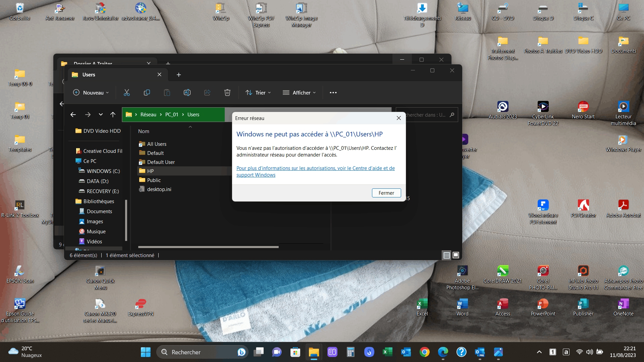Expand the Trier sort dropdown
Screen dimensions: 644x362
coord(258,93)
